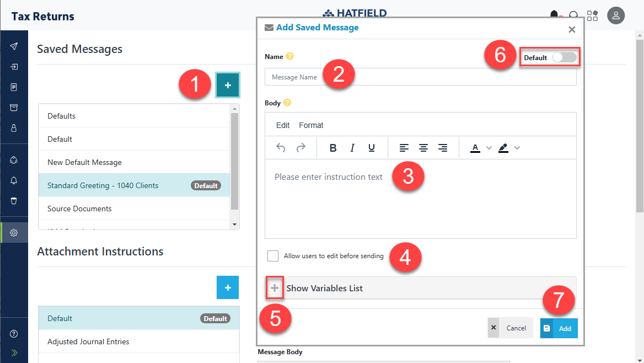644x363 pixels.
Task: Open the highlight color dropdown arrow
Action: 517,148
